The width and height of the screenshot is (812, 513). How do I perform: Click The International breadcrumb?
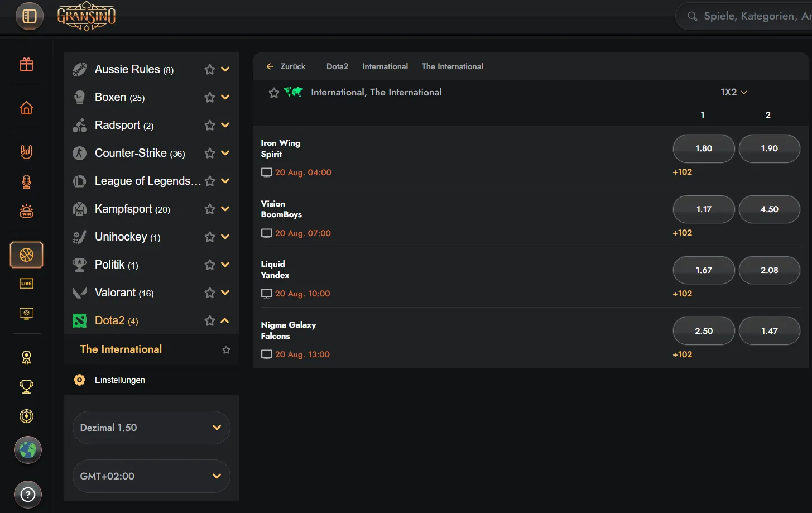[x=453, y=66]
